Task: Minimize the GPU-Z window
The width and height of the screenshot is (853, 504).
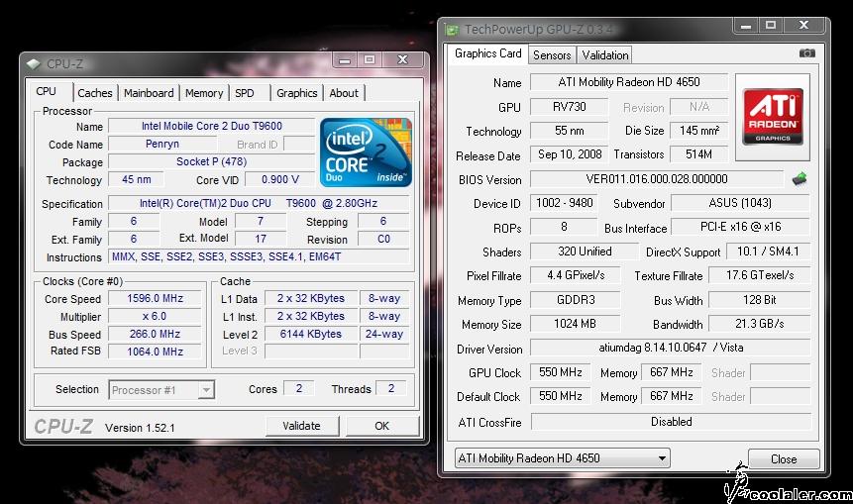Action: [x=746, y=25]
